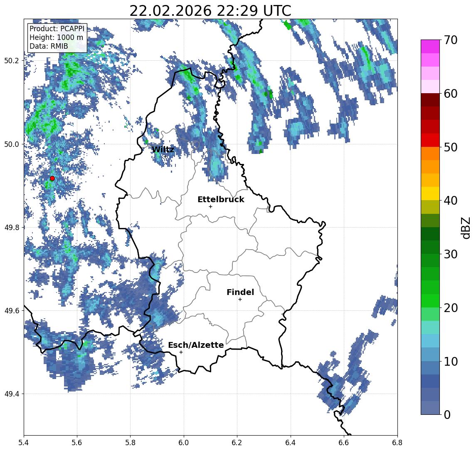Click the timestamp title 22.02.2026 22:29 UTC

point(210,11)
